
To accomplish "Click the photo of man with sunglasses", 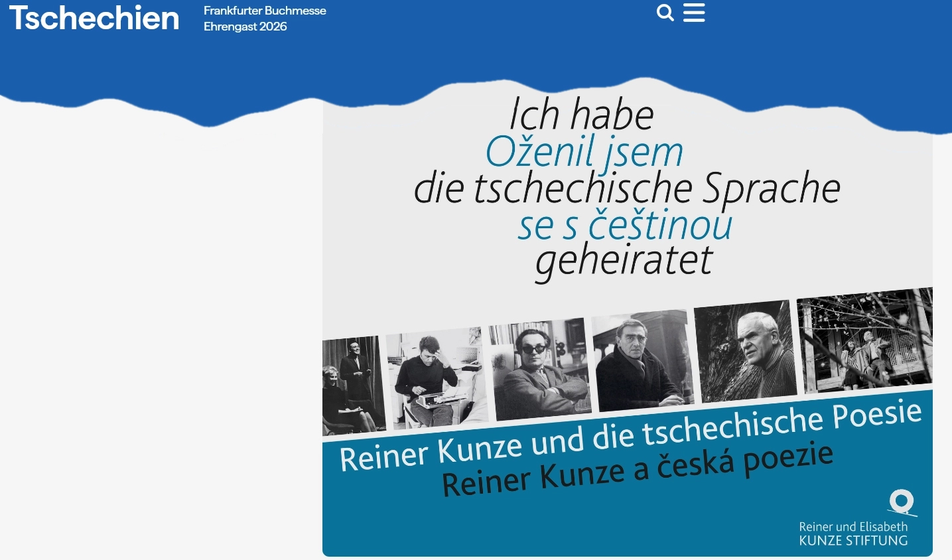I will click(x=539, y=369).
